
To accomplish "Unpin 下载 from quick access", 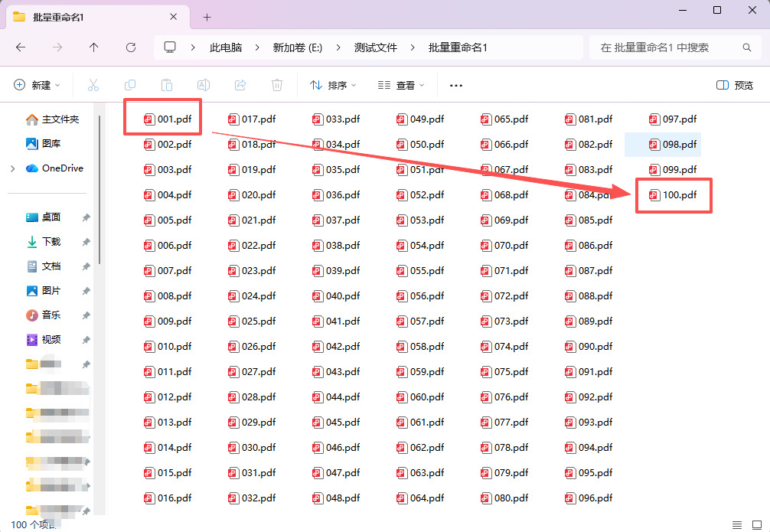I will 86,242.
